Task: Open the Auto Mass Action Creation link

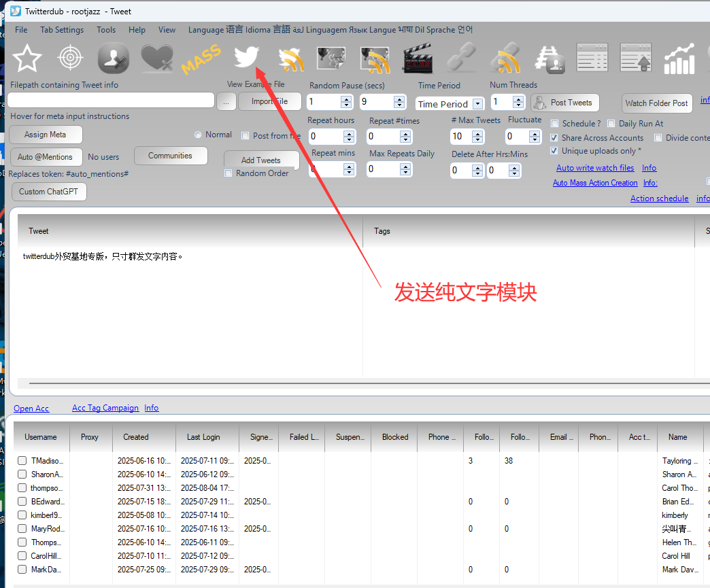Action: pos(594,183)
